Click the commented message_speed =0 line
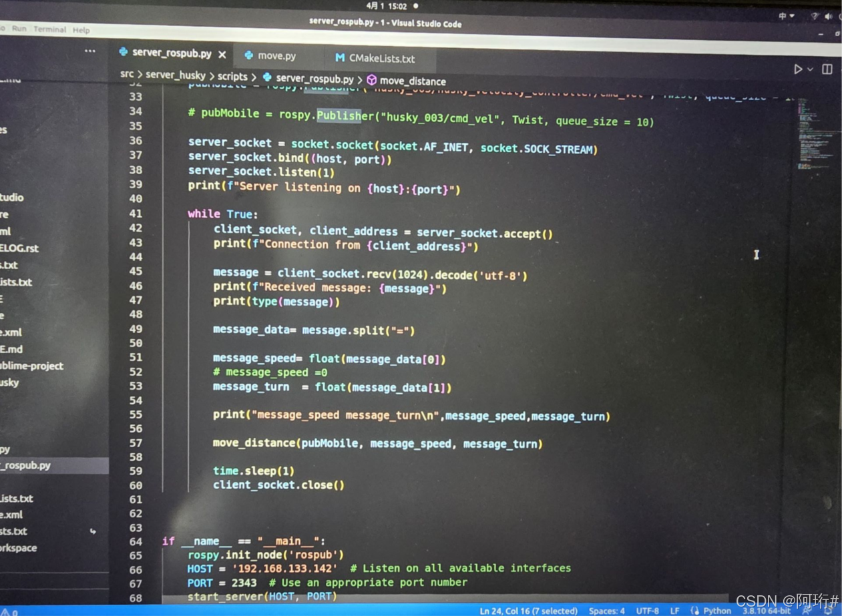This screenshot has height=616, width=842. (270, 372)
